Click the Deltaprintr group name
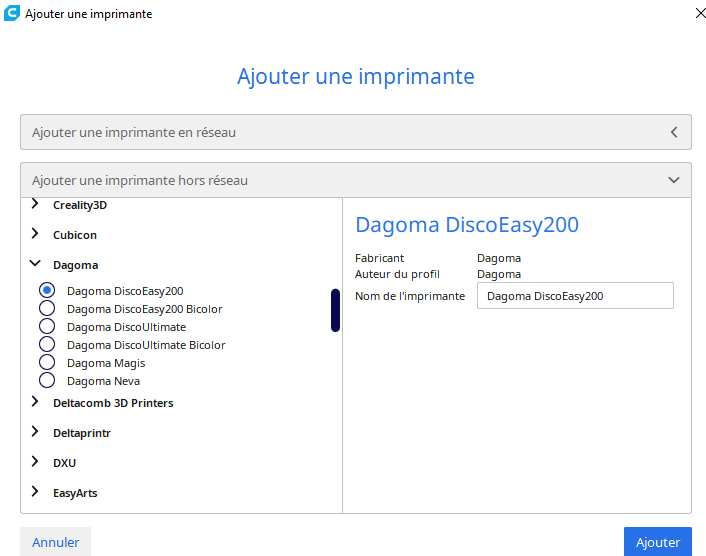706x556 pixels. click(81, 433)
